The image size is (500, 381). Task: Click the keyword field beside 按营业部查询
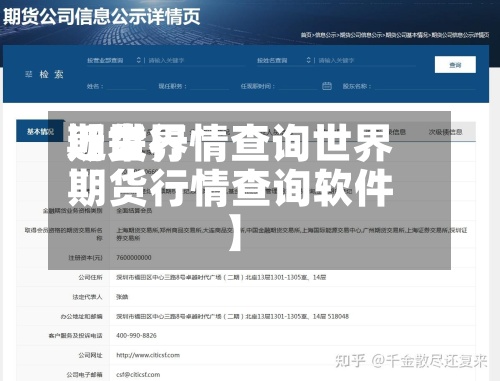(195, 60)
